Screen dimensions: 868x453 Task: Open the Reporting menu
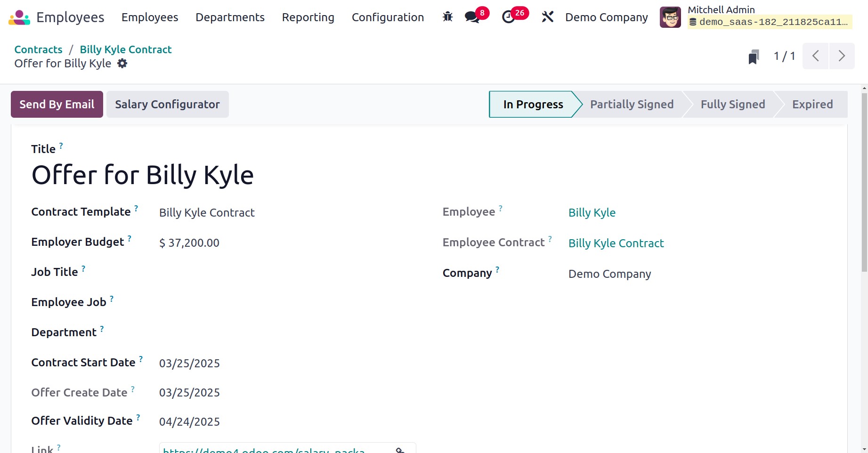pyautogui.click(x=308, y=17)
